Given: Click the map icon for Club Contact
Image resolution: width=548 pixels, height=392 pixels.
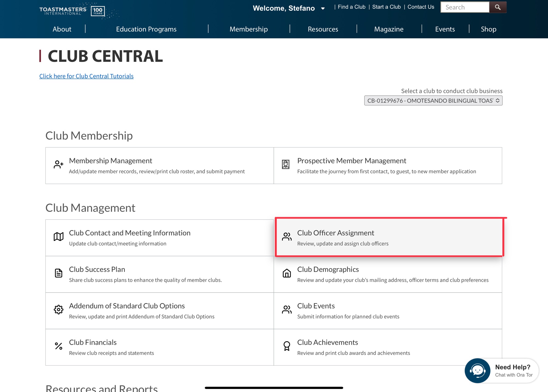Looking at the screenshot, I should 58,236.
